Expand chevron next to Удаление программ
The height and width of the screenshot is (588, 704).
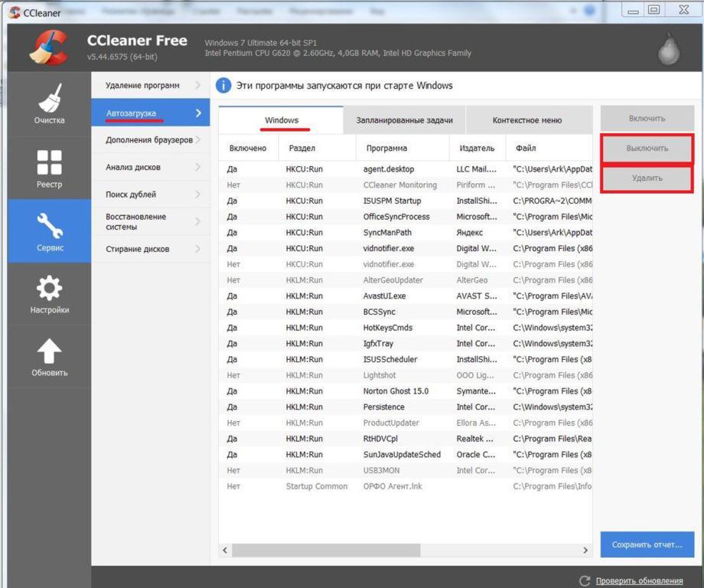tap(198, 85)
